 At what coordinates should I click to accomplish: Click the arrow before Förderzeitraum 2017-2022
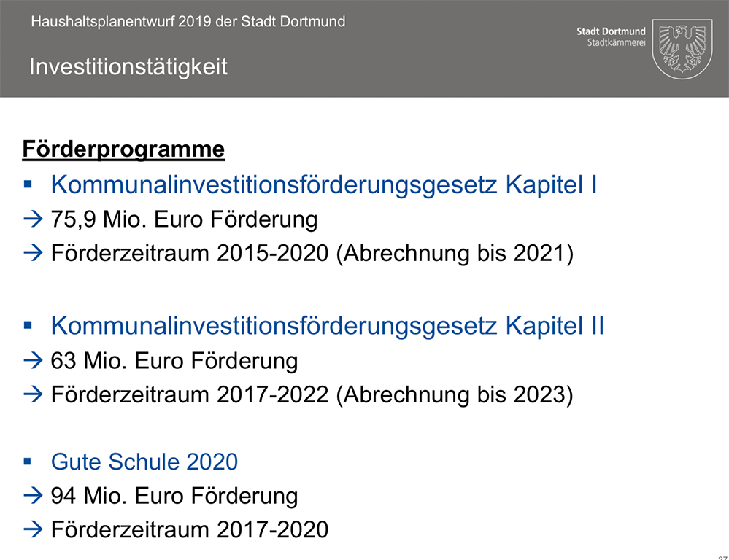[34, 394]
